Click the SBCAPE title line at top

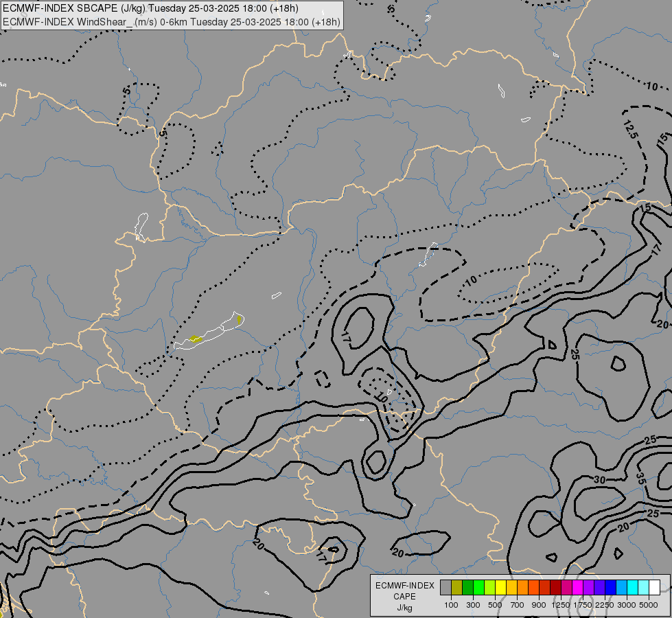click(x=150, y=8)
